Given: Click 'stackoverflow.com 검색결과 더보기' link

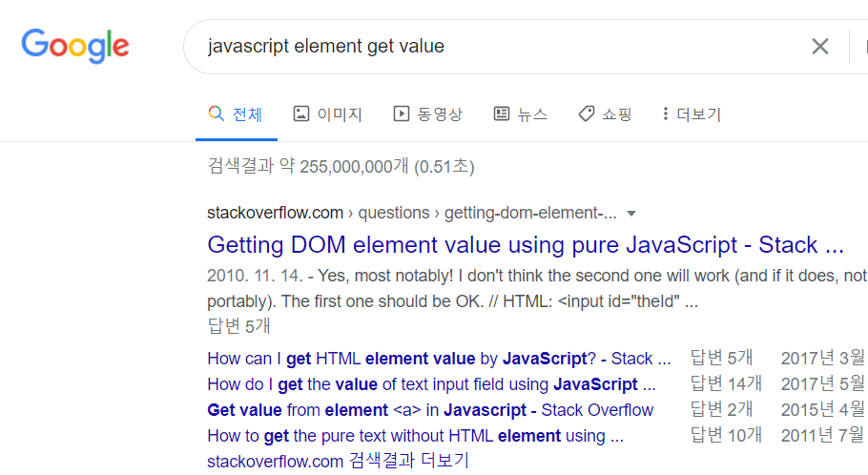Looking at the screenshot, I should coord(339,461).
